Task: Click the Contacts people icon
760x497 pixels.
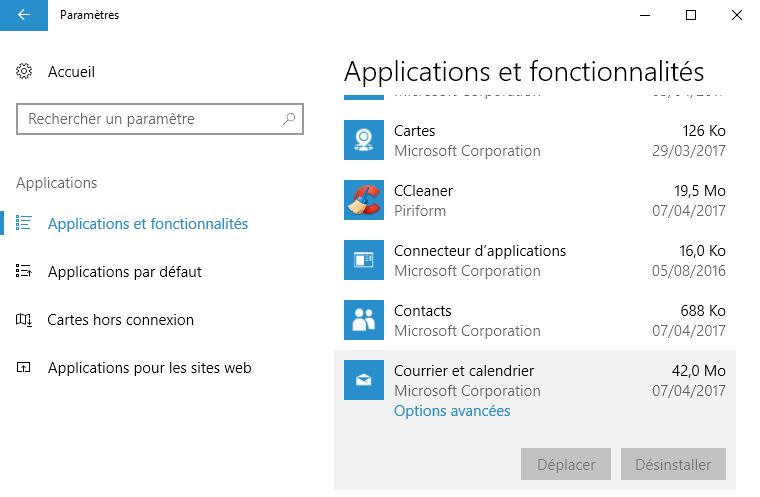Action: (364, 320)
